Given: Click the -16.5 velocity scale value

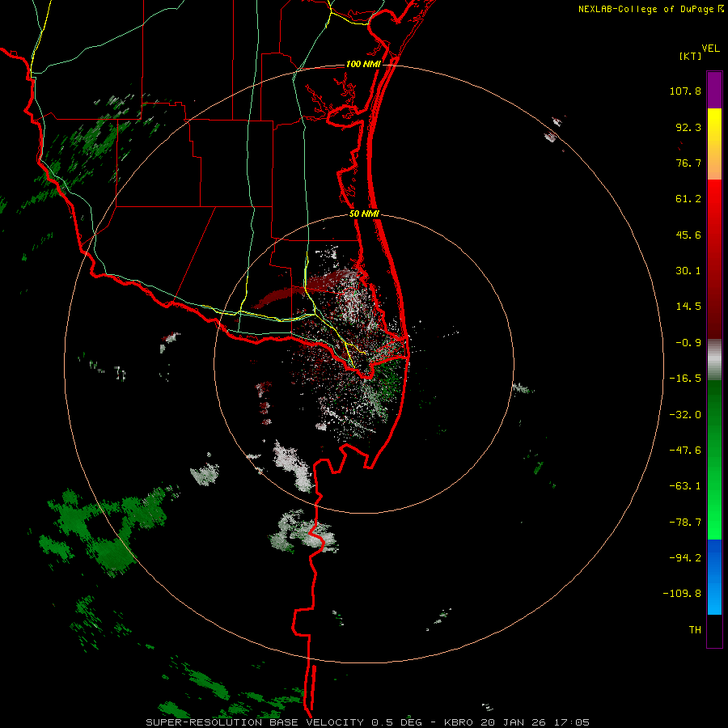Looking at the screenshot, I should [685, 379].
